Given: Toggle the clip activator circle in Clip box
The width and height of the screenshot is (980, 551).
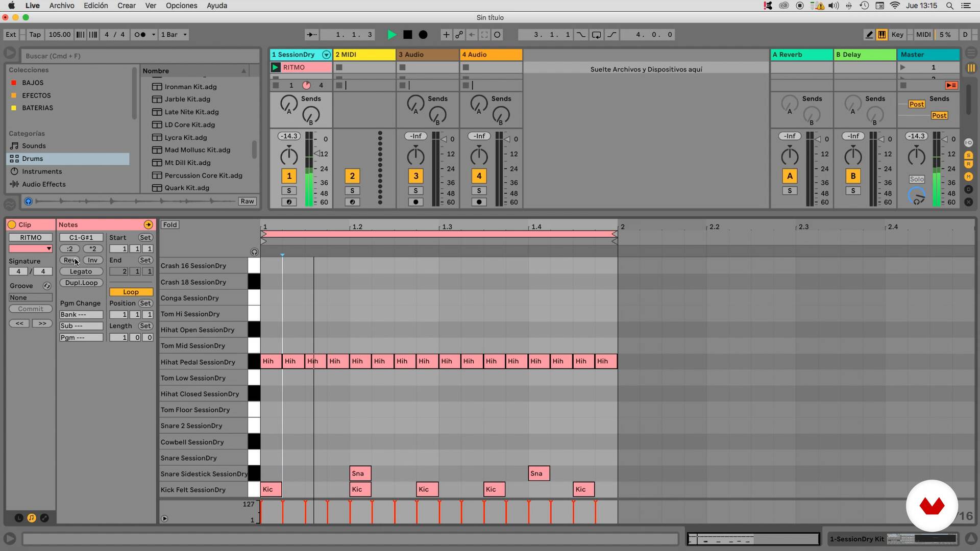Looking at the screenshot, I should click(x=12, y=224).
